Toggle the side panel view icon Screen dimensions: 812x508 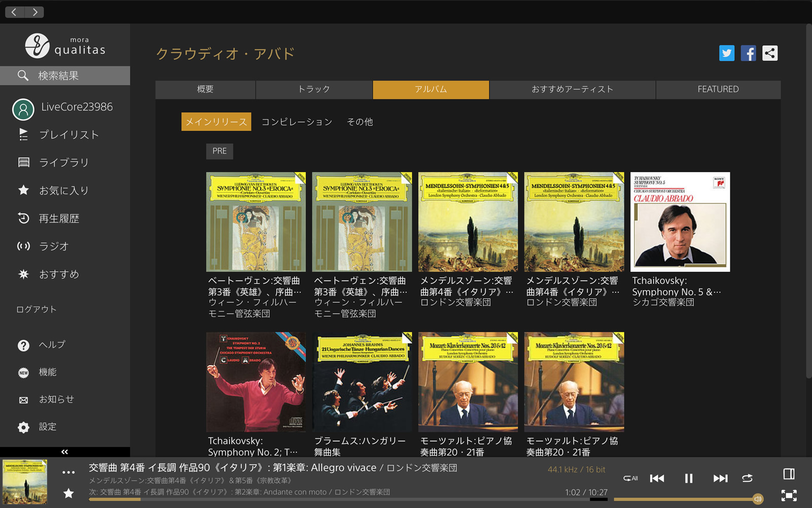click(x=789, y=474)
